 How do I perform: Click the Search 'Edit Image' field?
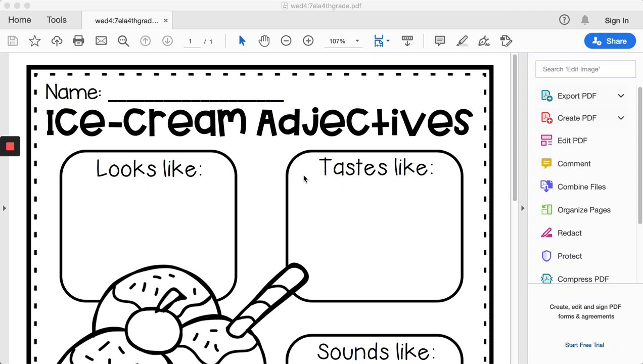coord(585,69)
